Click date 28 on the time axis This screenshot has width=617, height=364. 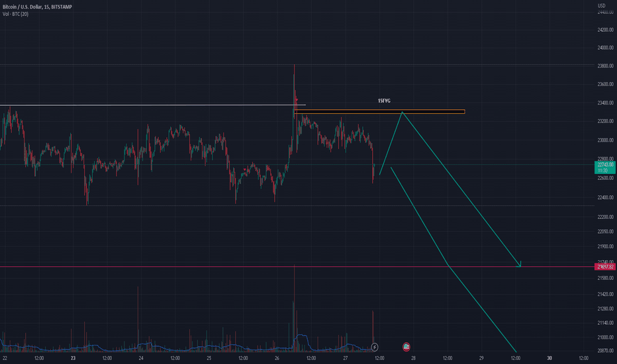coord(413,358)
